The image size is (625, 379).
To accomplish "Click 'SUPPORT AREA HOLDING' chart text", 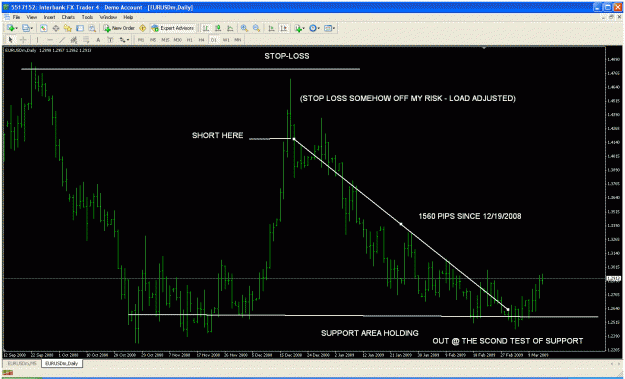I will tap(370, 333).
